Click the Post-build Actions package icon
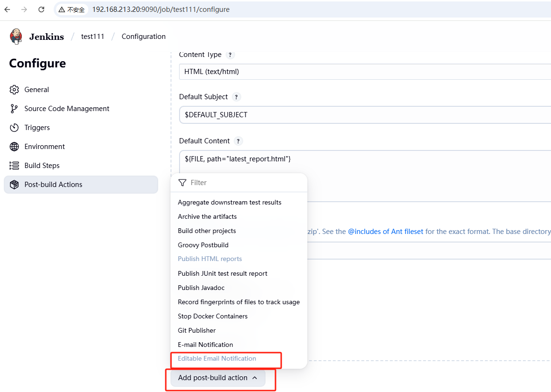Image resolution: width=551 pixels, height=392 pixels. 14,185
